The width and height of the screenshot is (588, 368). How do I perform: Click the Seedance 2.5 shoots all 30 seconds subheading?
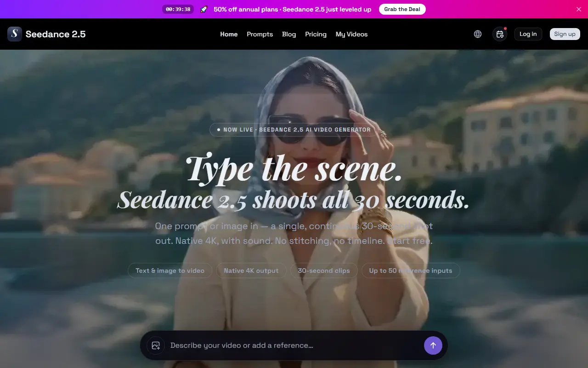294,200
